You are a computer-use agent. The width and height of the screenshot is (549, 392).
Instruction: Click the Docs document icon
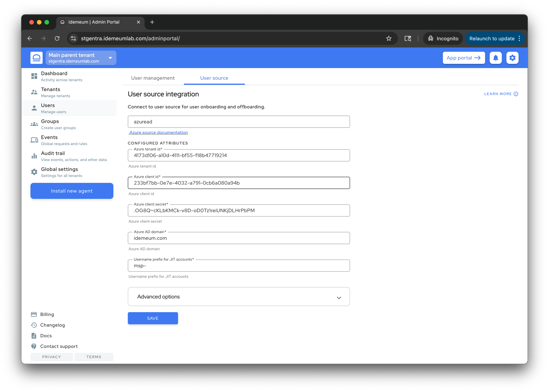[x=34, y=336]
